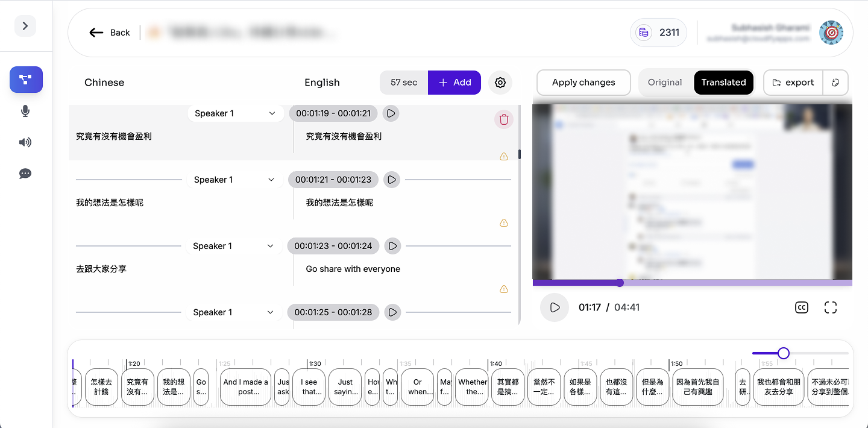Open the microphone sidebar icon
The image size is (868, 428).
coord(25,111)
